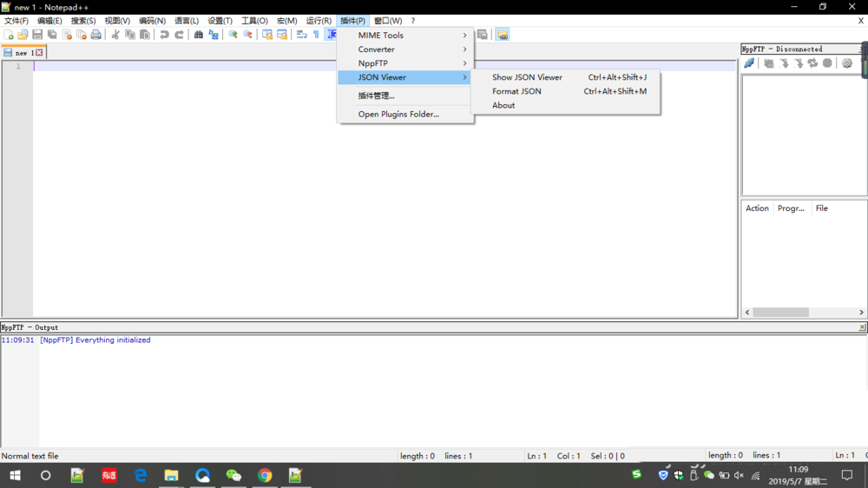This screenshot has height=488, width=868.
Task: Click the NppFTP abort stop icon
Action: click(827, 63)
